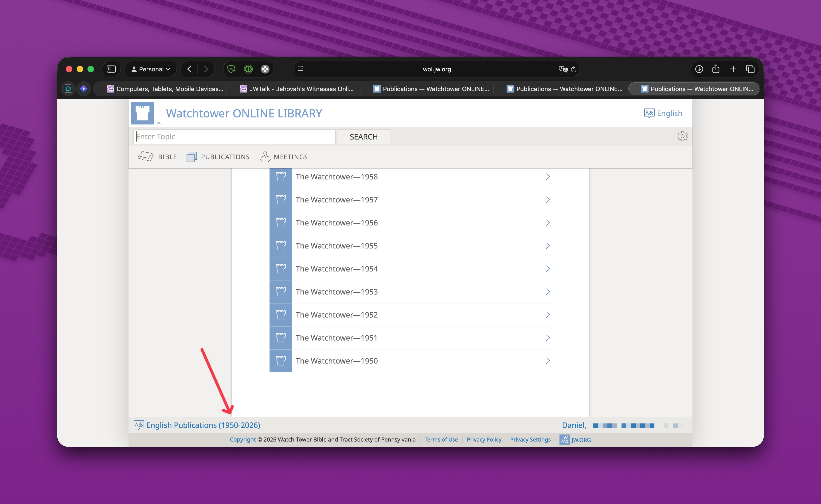
Task: Open the PUBLICATIONS menu item
Action: click(x=219, y=157)
